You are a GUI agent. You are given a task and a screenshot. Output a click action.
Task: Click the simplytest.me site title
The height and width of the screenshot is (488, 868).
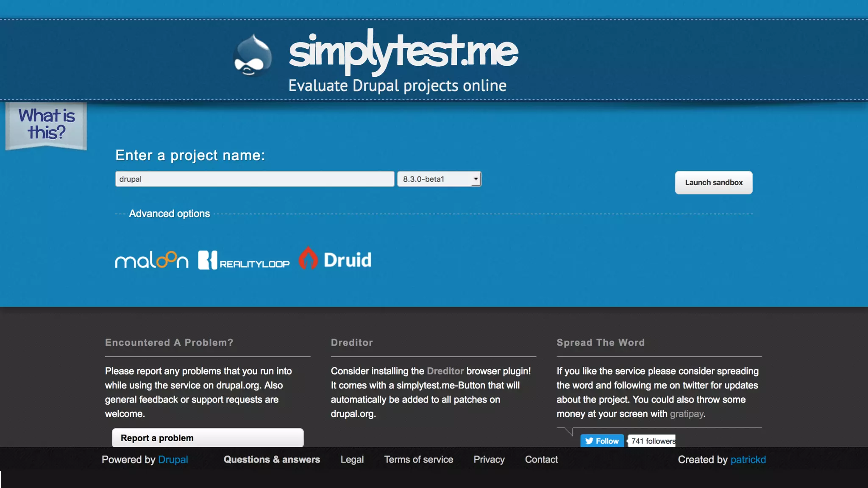tap(403, 52)
